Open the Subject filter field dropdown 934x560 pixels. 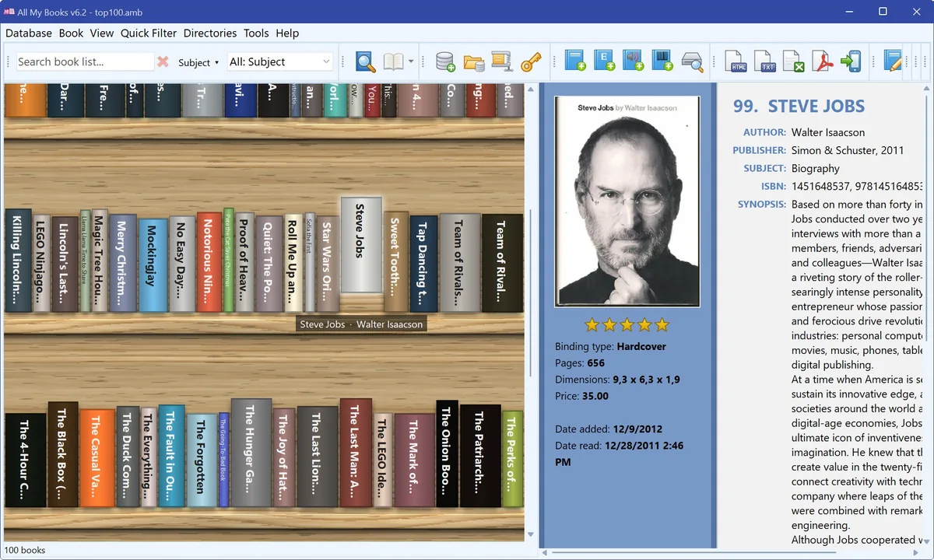tap(198, 62)
